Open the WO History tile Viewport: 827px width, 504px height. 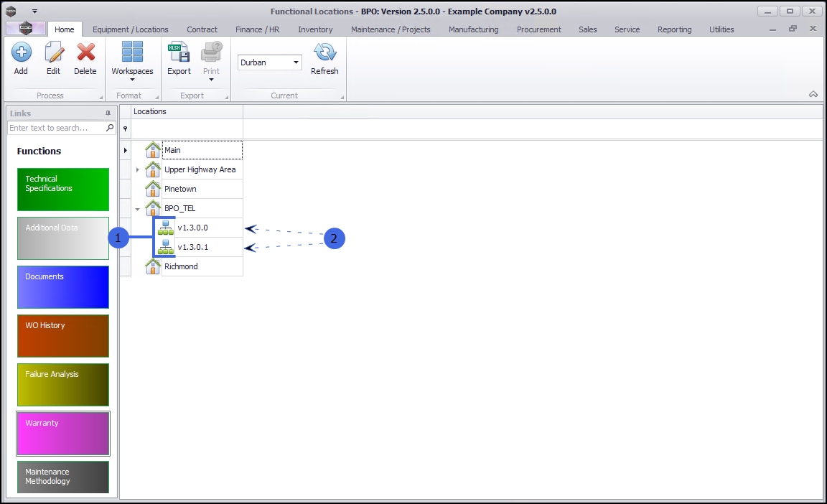[x=63, y=336]
